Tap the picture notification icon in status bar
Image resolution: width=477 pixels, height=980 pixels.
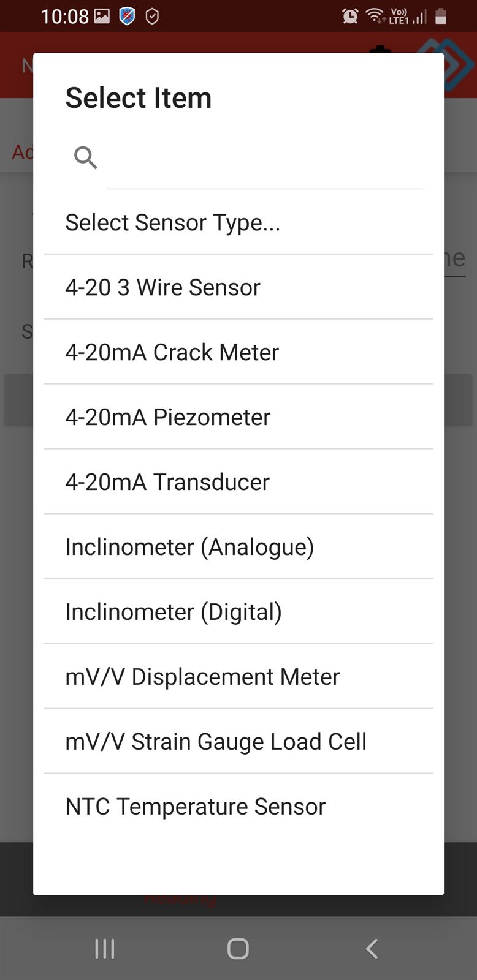102,17
